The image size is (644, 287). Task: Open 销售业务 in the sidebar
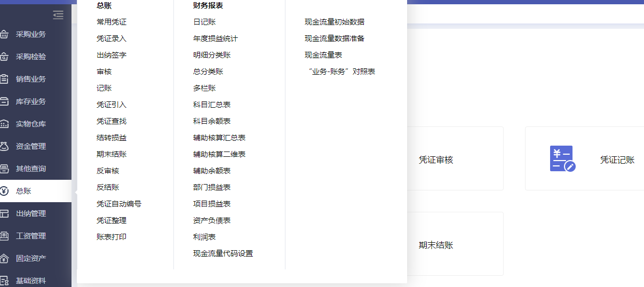click(30, 79)
